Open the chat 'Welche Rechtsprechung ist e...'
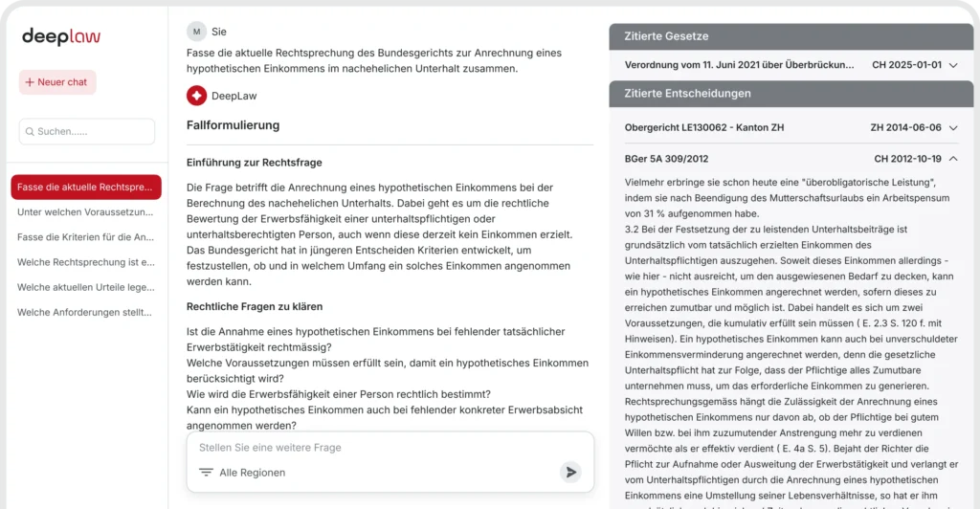This screenshot has width=980, height=509. coord(86,262)
